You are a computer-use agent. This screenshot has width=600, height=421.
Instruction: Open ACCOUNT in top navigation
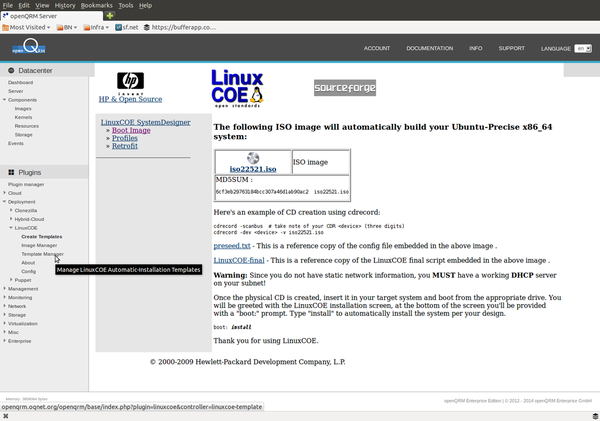tap(377, 48)
